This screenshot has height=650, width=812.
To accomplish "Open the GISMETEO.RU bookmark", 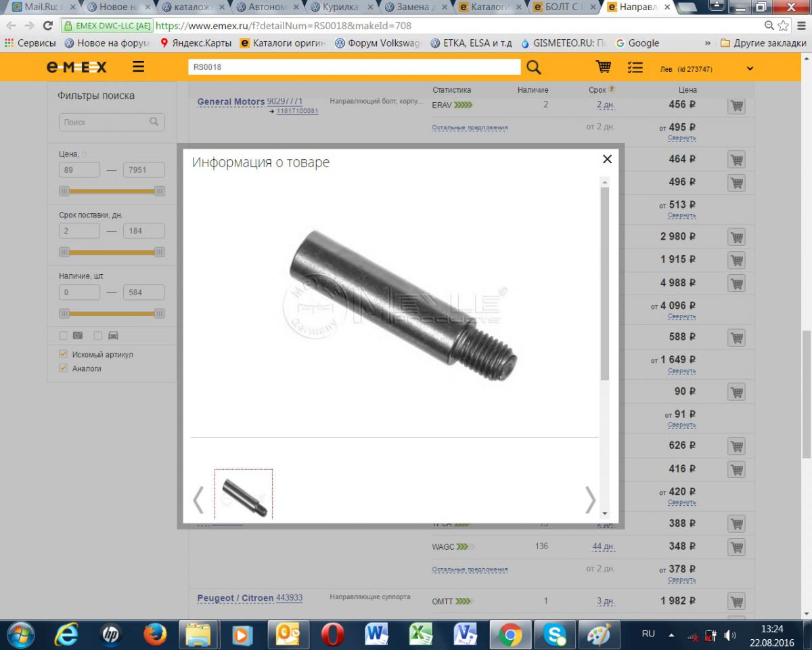I will point(566,43).
